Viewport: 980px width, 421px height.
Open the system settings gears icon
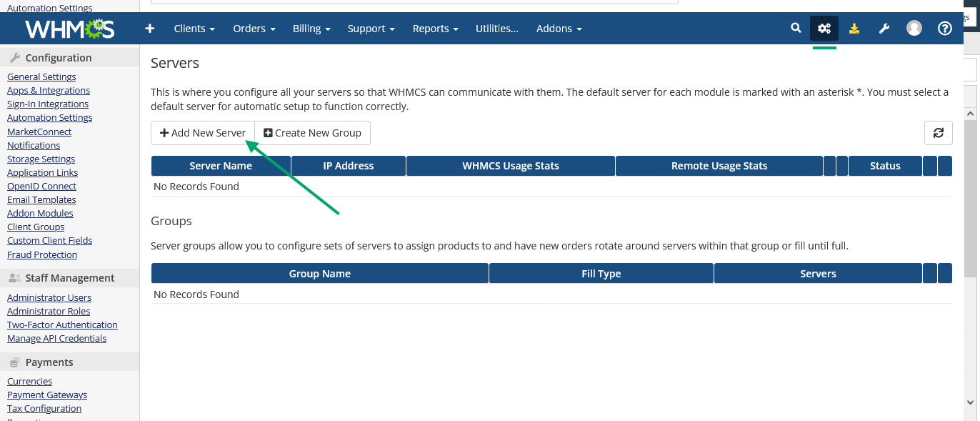pyautogui.click(x=824, y=29)
